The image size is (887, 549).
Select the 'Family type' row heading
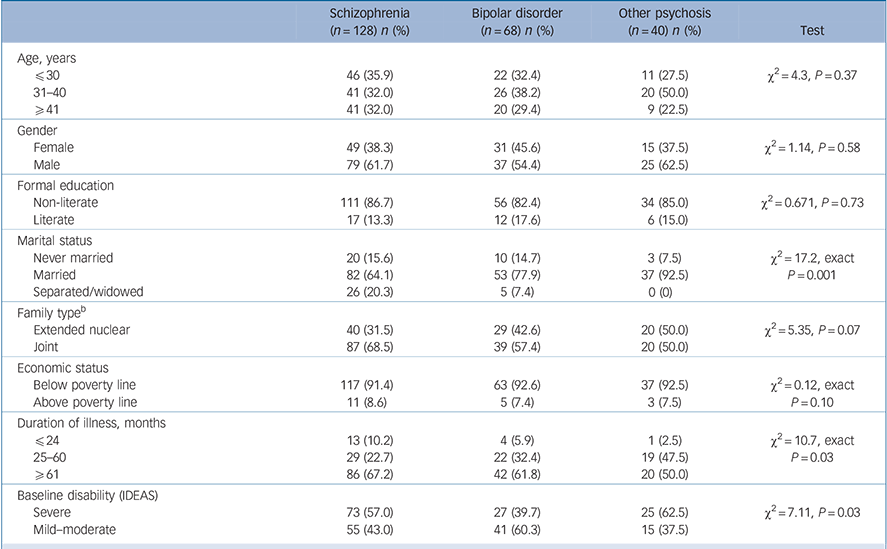[x=54, y=313]
